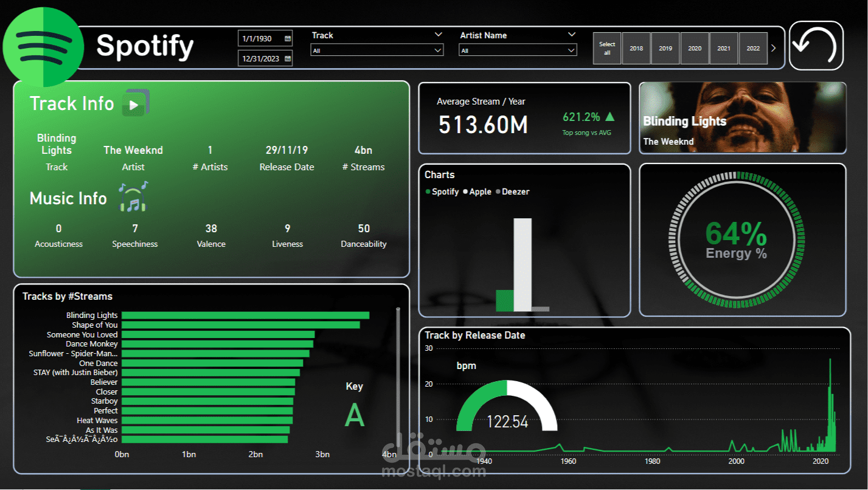Click the end date field 12/31/2023
The width and height of the screenshot is (868, 490).
(265, 59)
